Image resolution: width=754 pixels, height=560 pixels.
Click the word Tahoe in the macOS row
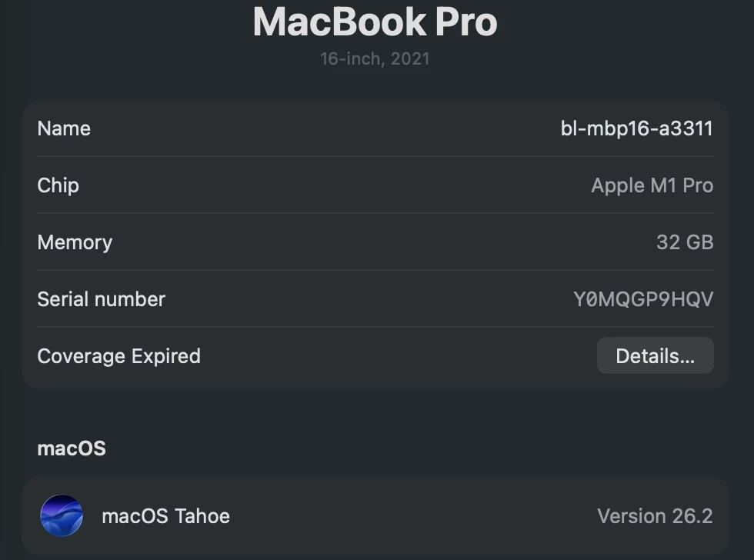tap(202, 515)
